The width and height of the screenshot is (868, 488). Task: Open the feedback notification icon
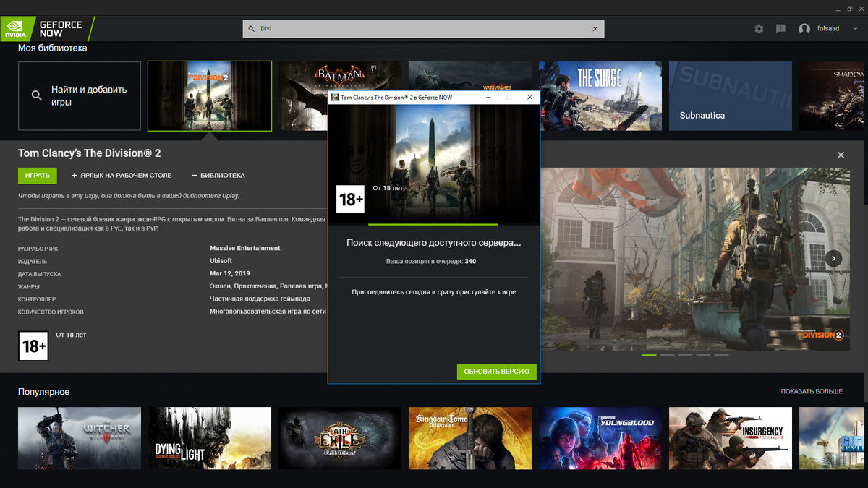tap(780, 29)
